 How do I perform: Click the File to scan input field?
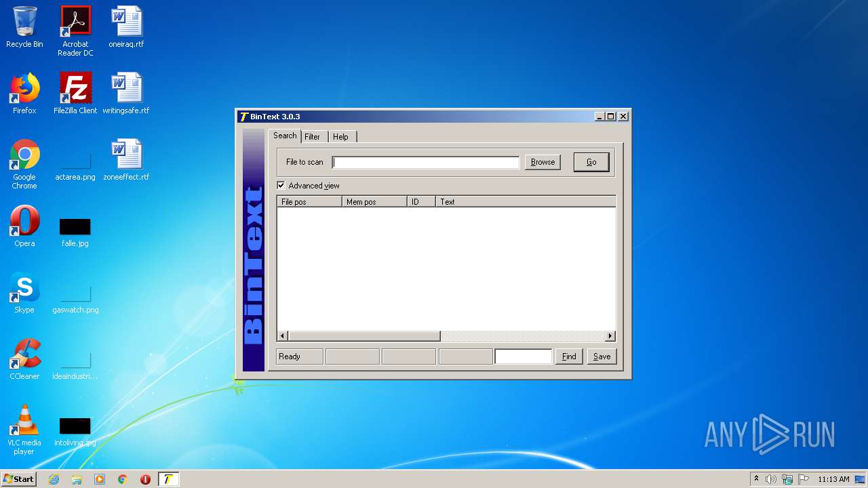point(426,162)
